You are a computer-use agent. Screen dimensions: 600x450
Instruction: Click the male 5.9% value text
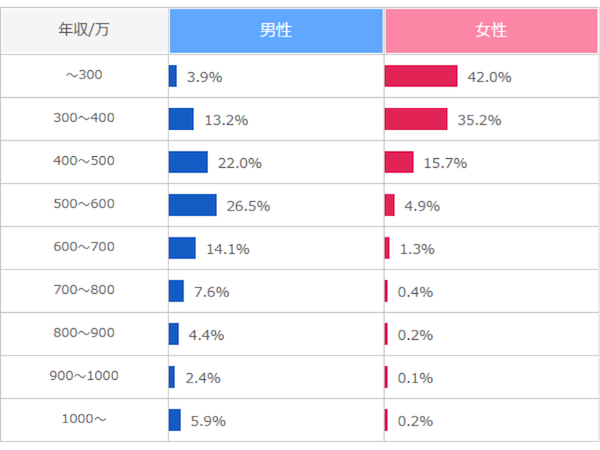pos(206,421)
